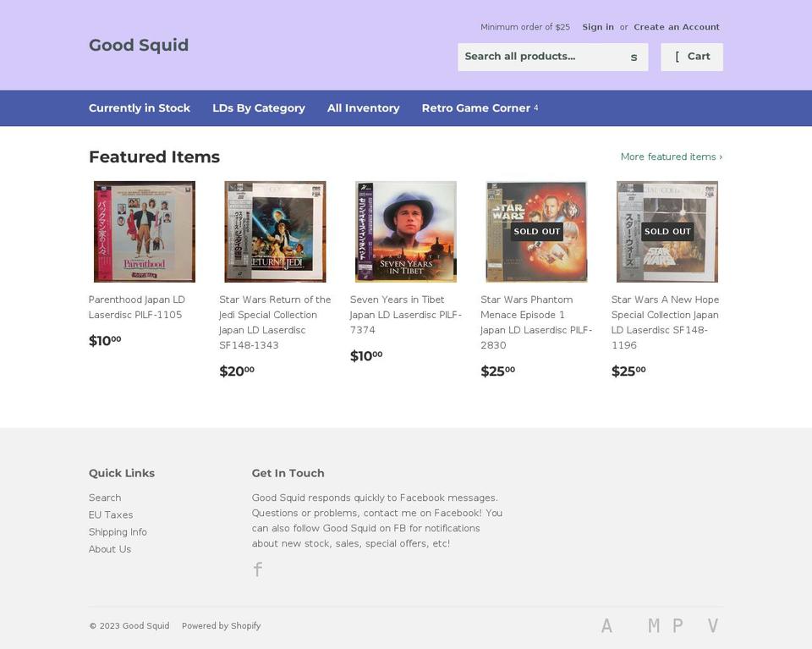This screenshot has width=812, height=649.
Task: Open the EU Taxes page
Action: click(111, 514)
